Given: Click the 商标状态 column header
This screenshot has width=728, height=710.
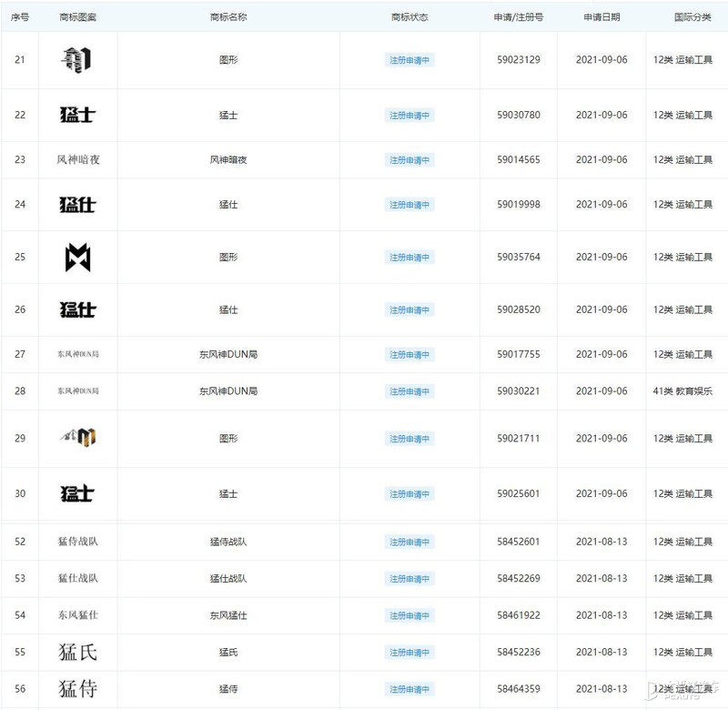Looking at the screenshot, I should [x=409, y=17].
